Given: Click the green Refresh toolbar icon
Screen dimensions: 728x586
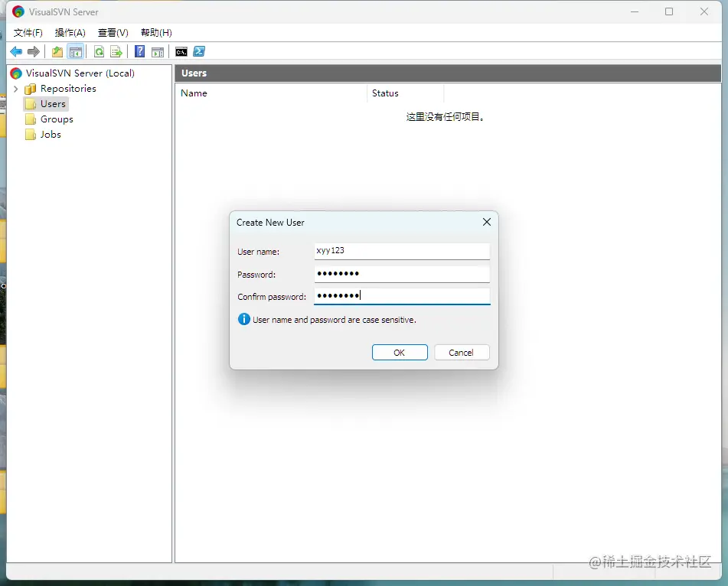Looking at the screenshot, I should [99, 51].
